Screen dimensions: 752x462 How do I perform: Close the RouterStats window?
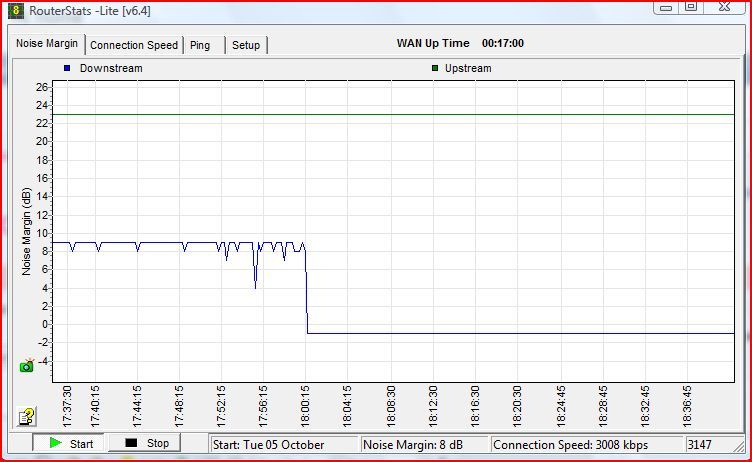(723, 6)
